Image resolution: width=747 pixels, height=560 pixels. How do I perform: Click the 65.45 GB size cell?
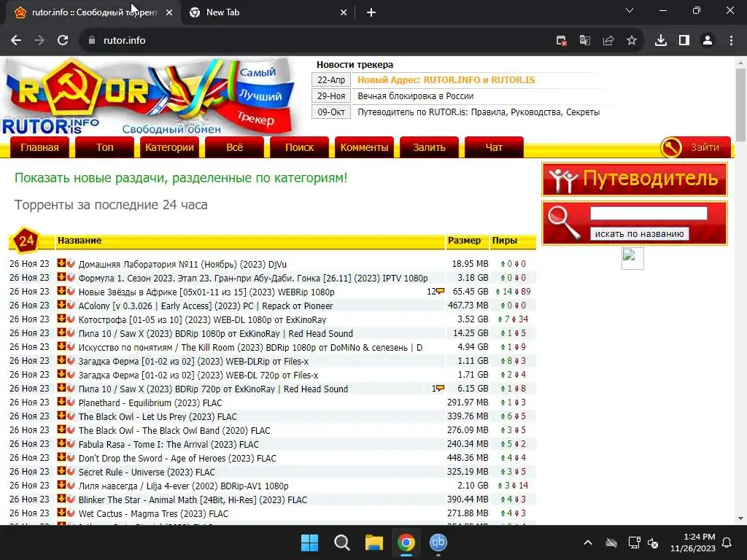click(471, 291)
